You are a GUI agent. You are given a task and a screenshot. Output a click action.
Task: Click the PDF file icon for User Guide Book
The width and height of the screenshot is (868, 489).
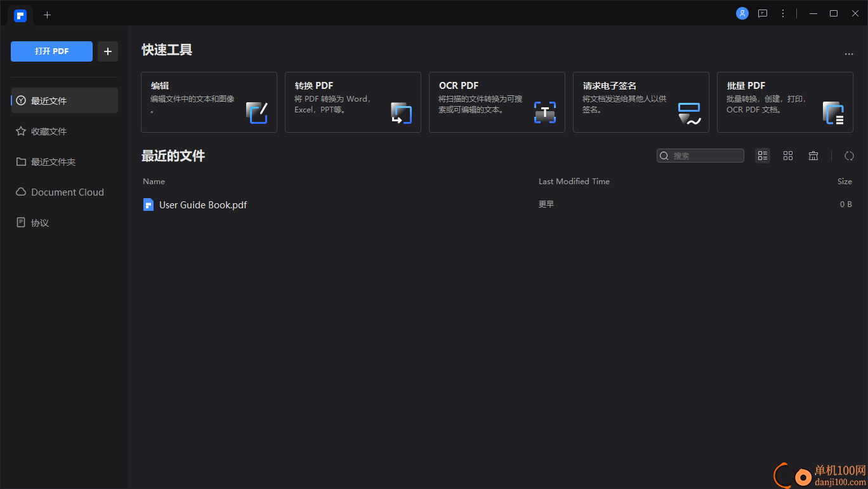click(x=148, y=204)
